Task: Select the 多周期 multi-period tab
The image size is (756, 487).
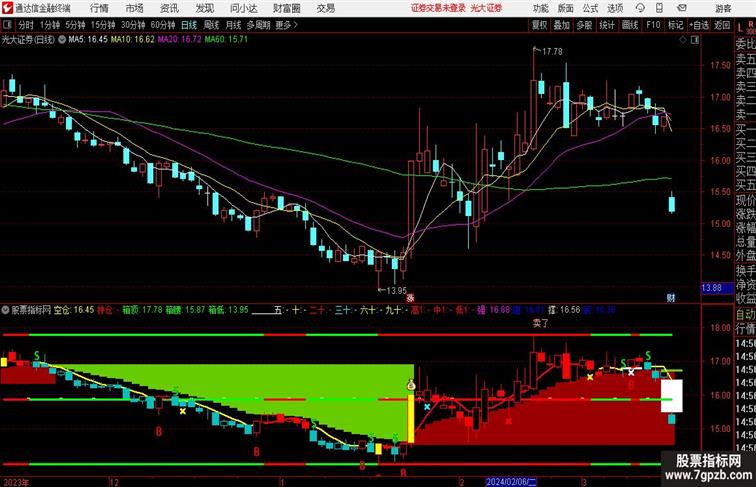Action: click(258, 25)
